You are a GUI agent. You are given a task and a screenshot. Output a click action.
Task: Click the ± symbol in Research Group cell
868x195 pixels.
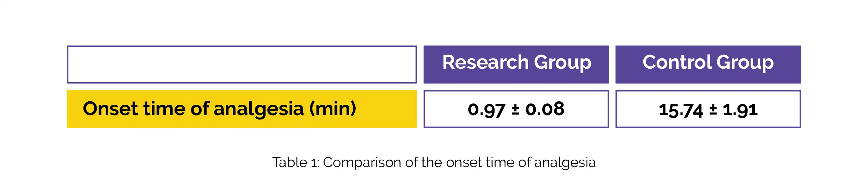pos(515,110)
